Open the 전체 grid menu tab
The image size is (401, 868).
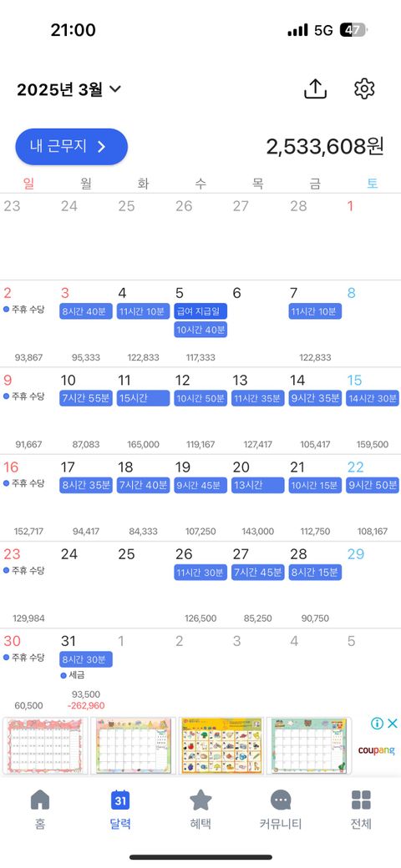click(x=361, y=800)
